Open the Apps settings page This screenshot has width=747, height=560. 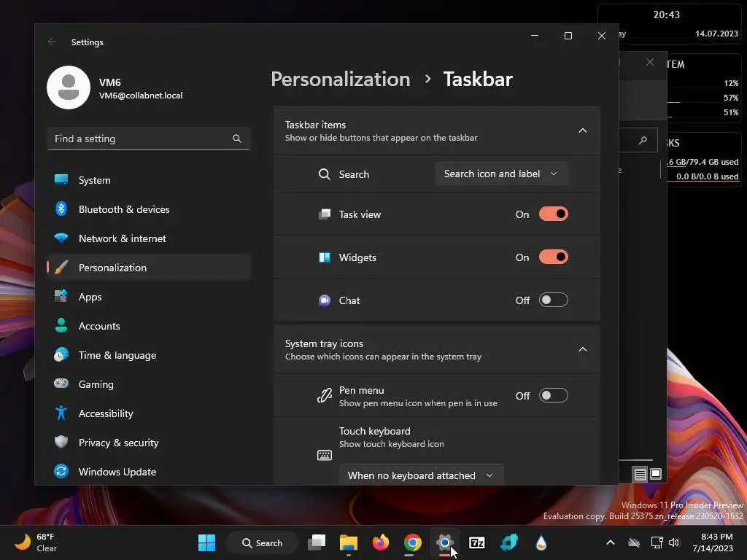(149, 297)
